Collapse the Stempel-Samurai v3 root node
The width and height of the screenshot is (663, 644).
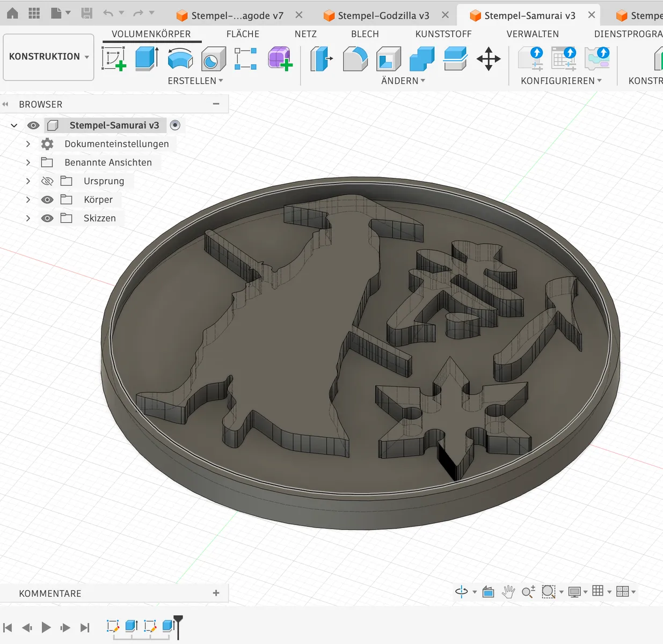14,126
